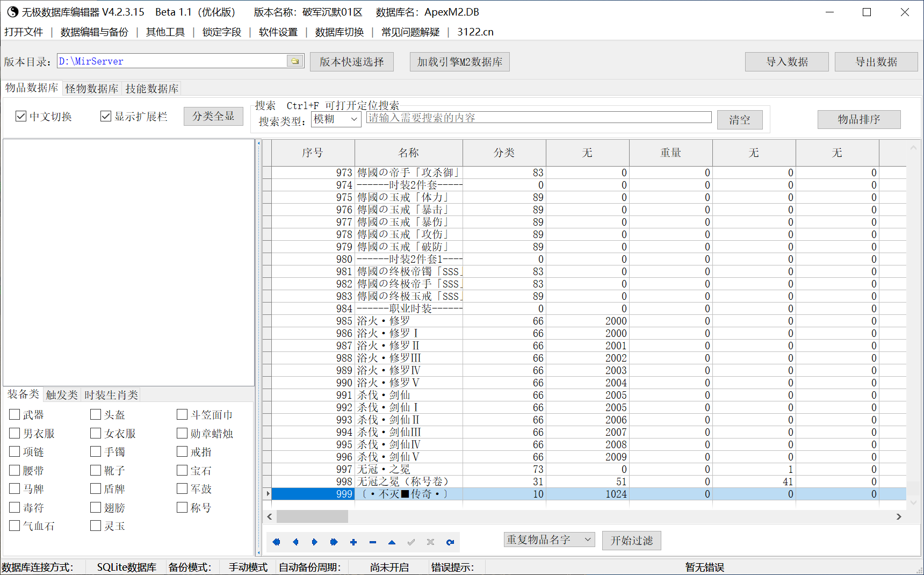This screenshot has height=575, width=924.
Task: Insert a new record with plus icon
Action: (353, 542)
